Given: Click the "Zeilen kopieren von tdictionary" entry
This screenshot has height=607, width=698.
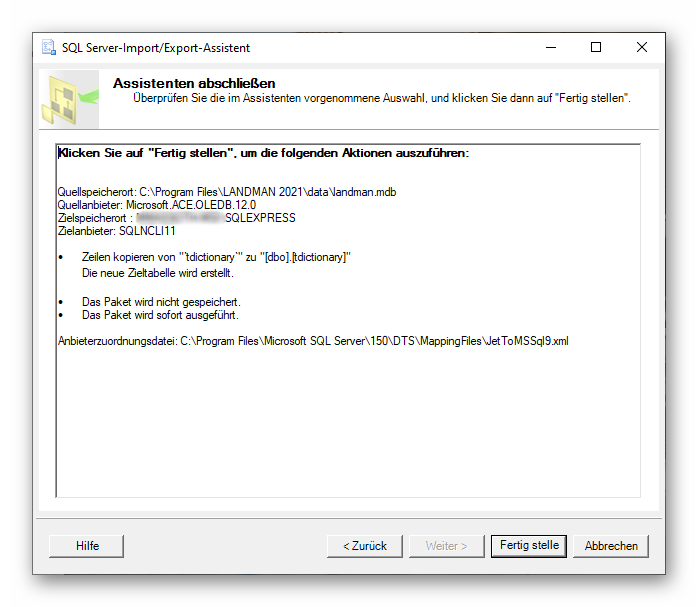Looking at the screenshot, I should pyautogui.click(x=215, y=257).
